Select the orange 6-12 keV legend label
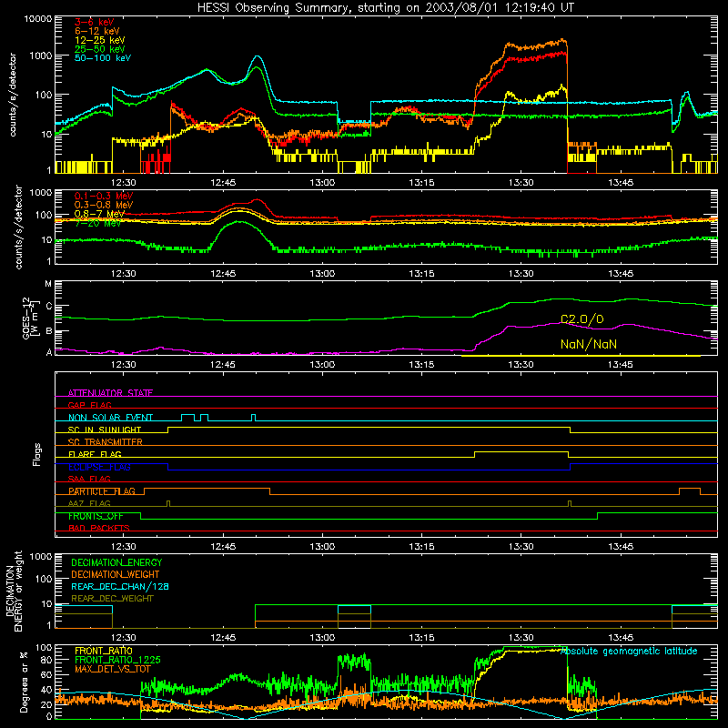This screenshot has width=728, height=728. 96,31
